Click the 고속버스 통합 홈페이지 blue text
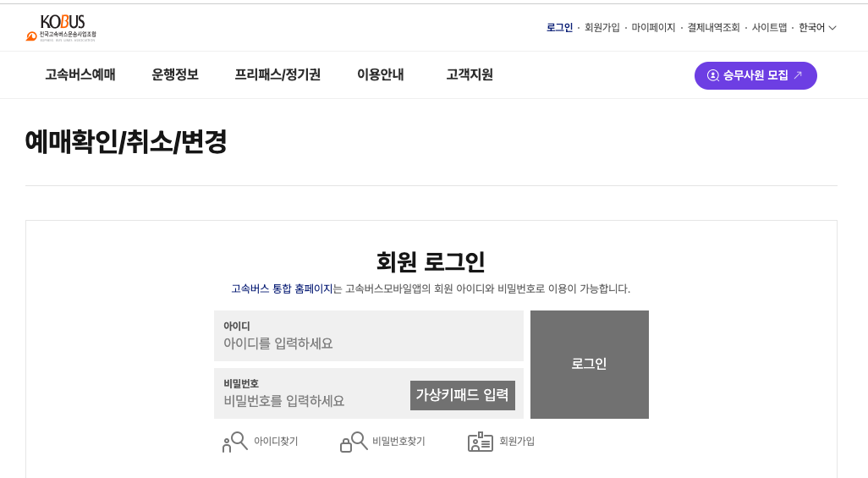The image size is (868, 478). point(282,288)
